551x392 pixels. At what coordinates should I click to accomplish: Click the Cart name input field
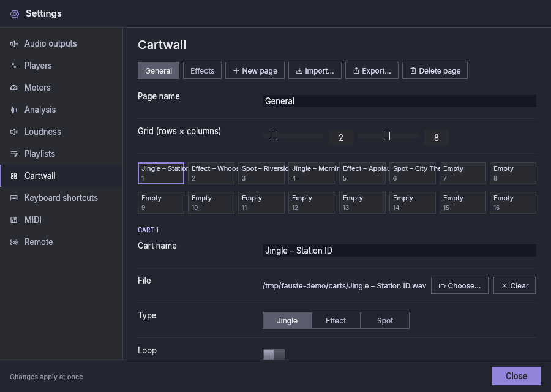pyautogui.click(x=399, y=251)
